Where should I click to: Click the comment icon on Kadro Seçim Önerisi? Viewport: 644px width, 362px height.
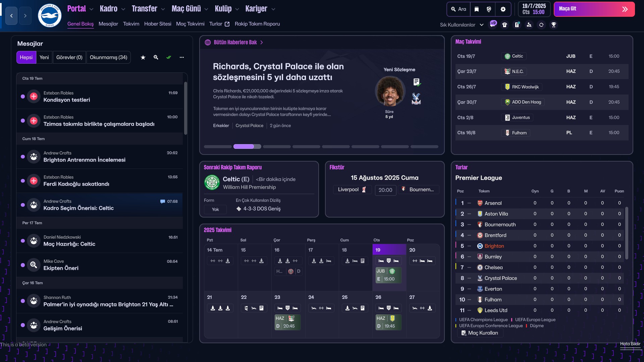(x=163, y=201)
